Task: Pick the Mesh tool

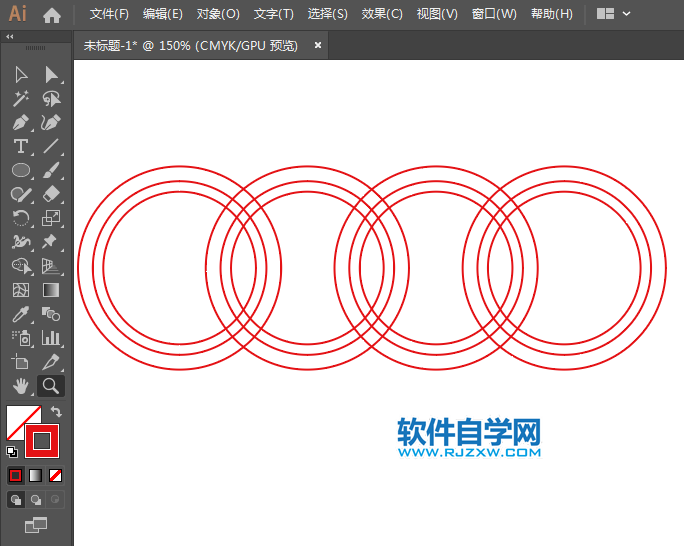Action: [21, 290]
